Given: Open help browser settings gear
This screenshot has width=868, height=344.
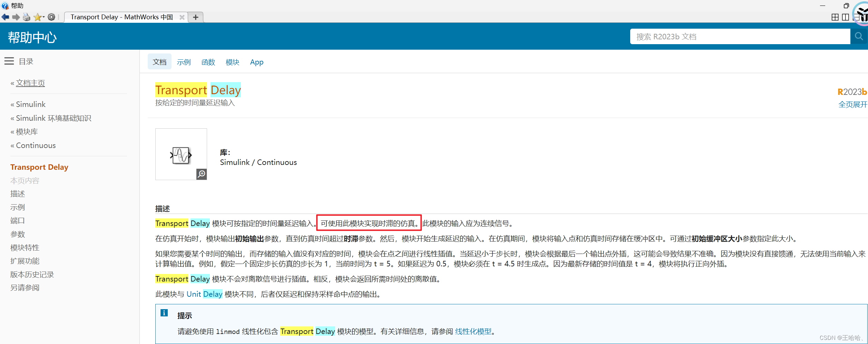Looking at the screenshot, I should click(x=51, y=17).
